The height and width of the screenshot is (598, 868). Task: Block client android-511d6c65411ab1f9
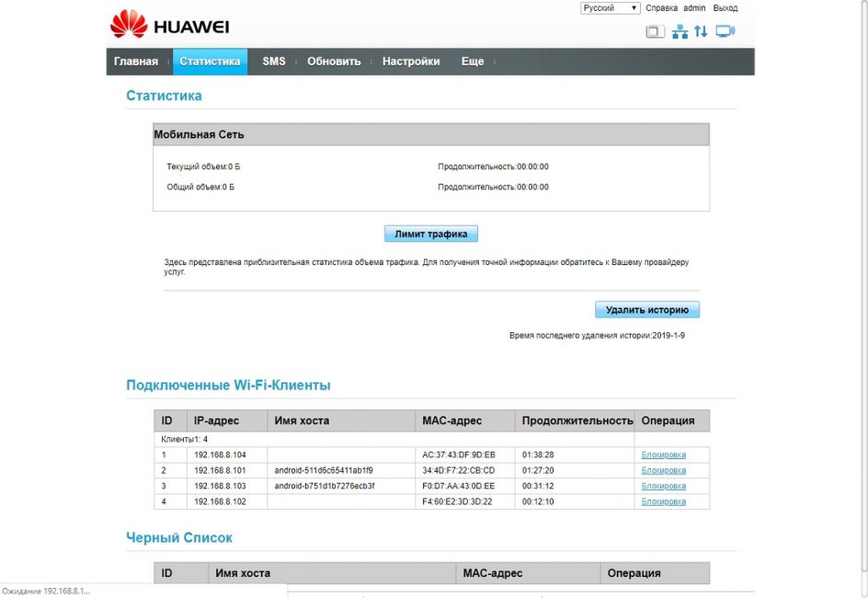pos(663,471)
